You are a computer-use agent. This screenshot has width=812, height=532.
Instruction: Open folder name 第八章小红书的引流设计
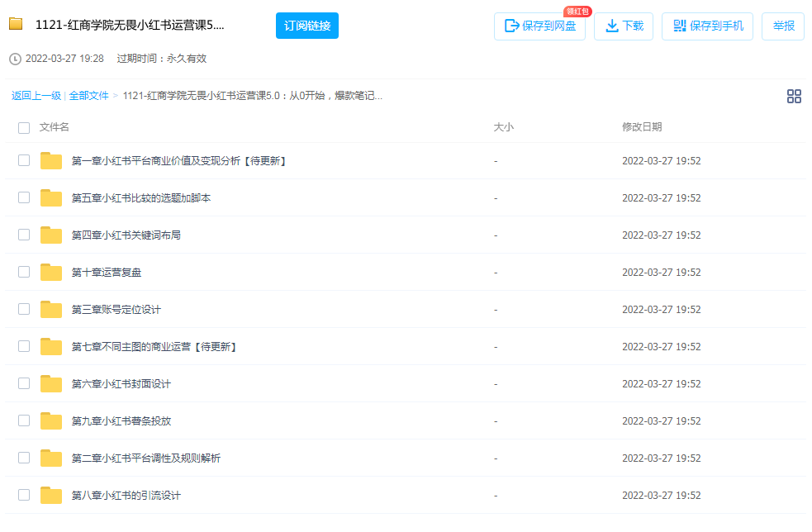coord(126,496)
